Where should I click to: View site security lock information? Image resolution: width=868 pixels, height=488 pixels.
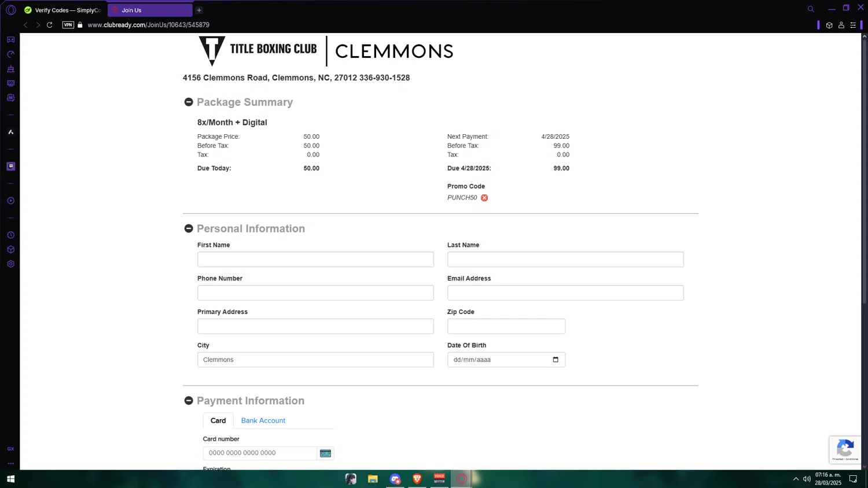(x=80, y=25)
